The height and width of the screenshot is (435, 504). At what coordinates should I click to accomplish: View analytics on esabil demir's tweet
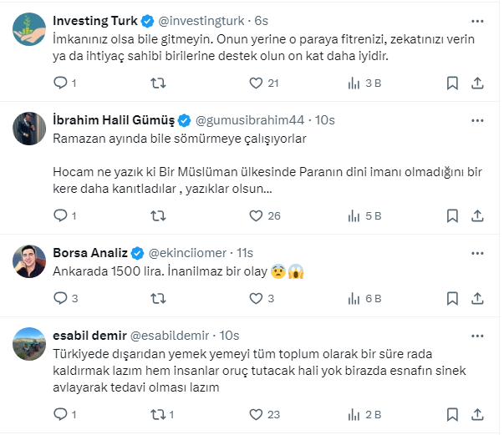pos(353,413)
